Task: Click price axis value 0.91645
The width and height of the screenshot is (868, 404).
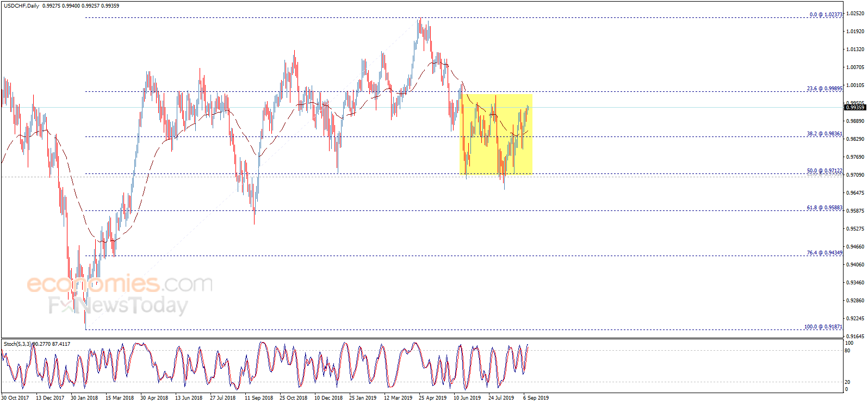Action: 855,337
